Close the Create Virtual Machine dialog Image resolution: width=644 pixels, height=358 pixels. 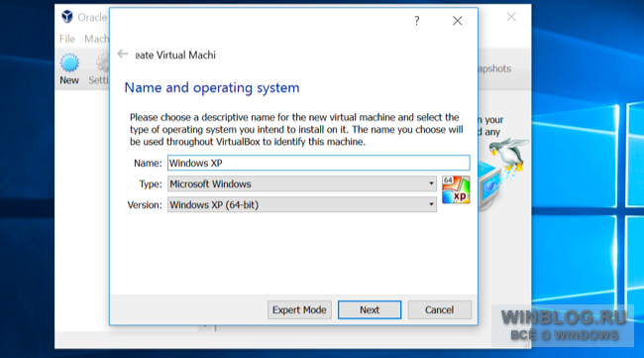(x=457, y=21)
